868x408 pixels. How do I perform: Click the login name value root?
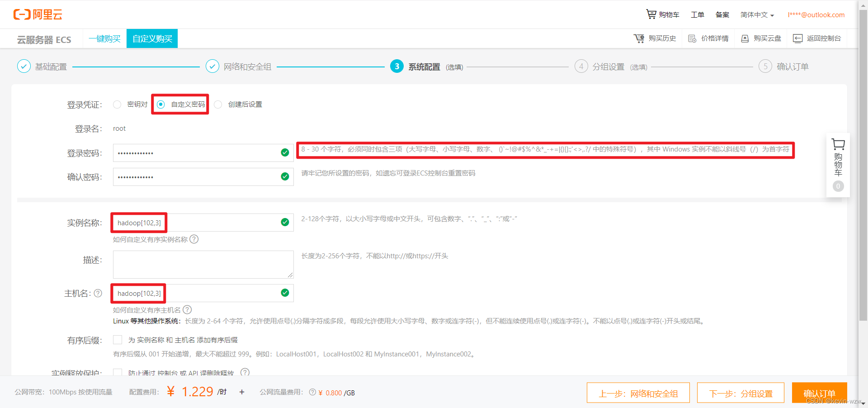[119, 128]
